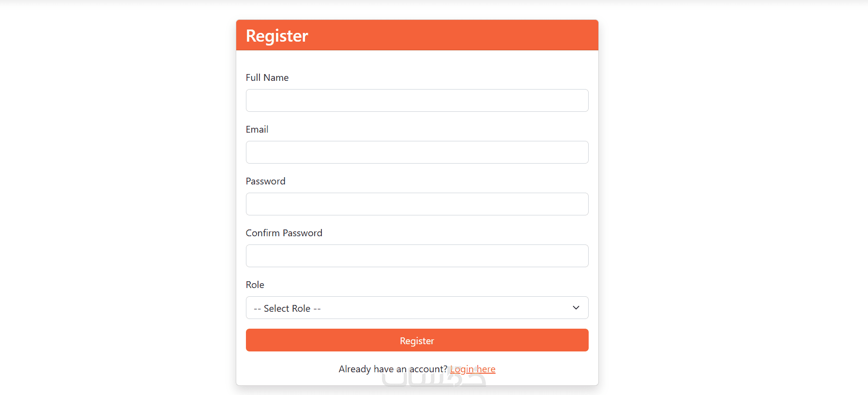Select the Confirm Password input
The image size is (868, 395).
tap(417, 256)
